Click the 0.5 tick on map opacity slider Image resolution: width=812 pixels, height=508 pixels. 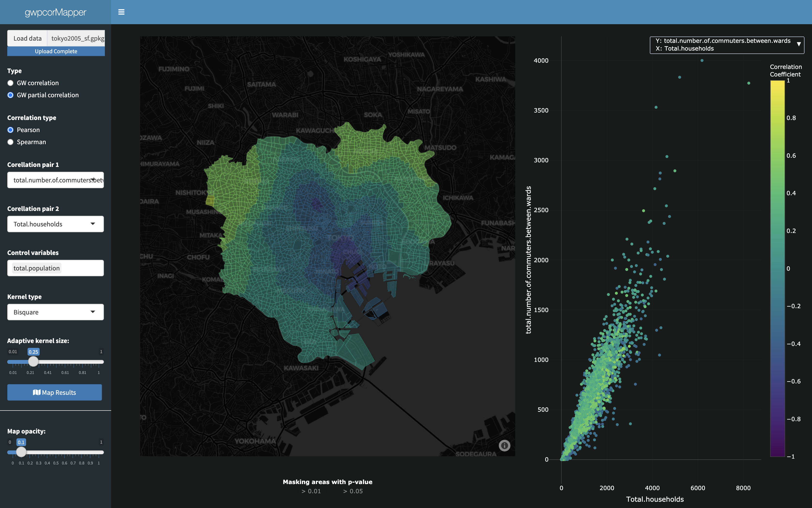pyautogui.click(x=56, y=463)
